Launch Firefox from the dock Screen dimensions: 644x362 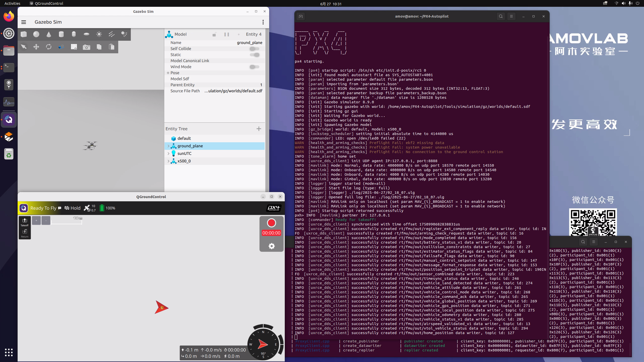click(9, 16)
